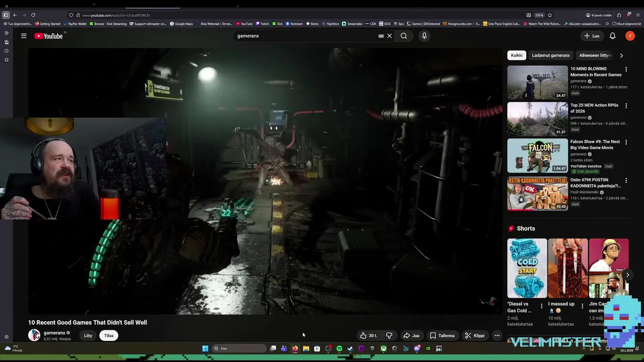Open Microsoft Store from the taskbar
The height and width of the screenshot is (362, 644).
click(317, 348)
